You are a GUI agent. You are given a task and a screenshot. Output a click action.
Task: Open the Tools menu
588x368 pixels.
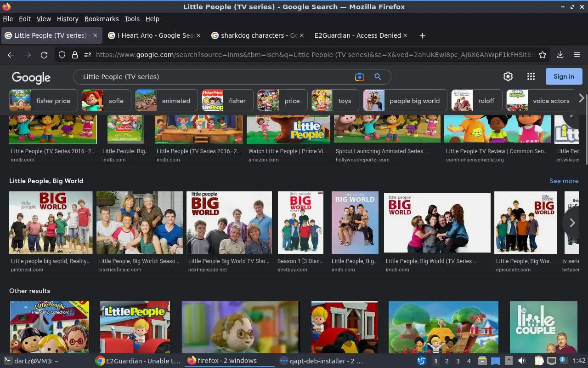coord(132,19)
